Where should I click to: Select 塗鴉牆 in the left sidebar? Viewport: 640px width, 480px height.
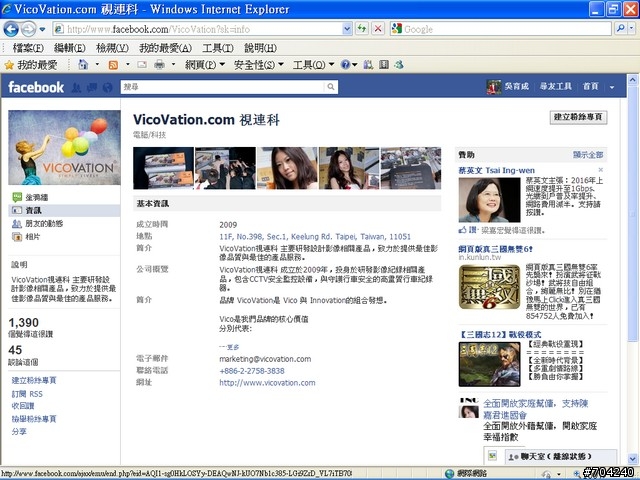pyautogui.click(x=37, y=198)
